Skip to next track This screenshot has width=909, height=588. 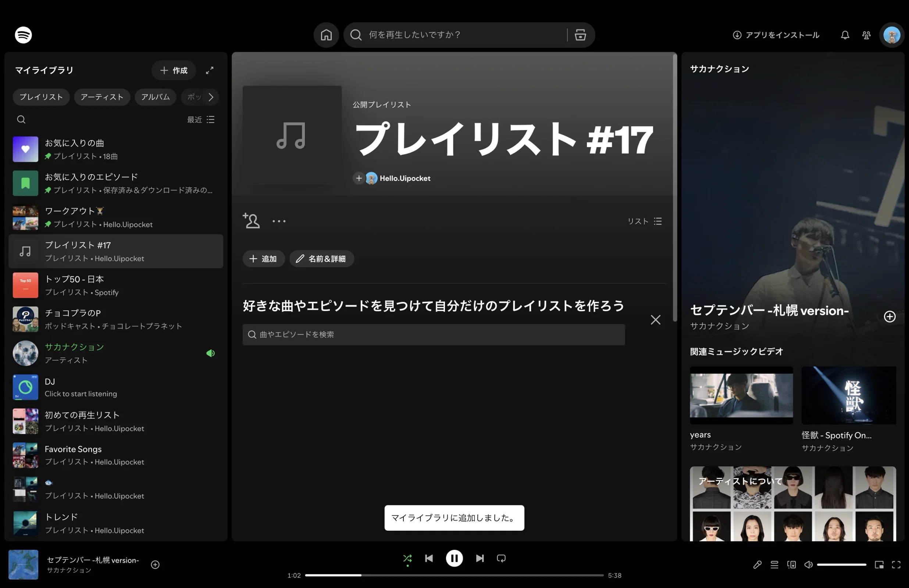[480, 558]
